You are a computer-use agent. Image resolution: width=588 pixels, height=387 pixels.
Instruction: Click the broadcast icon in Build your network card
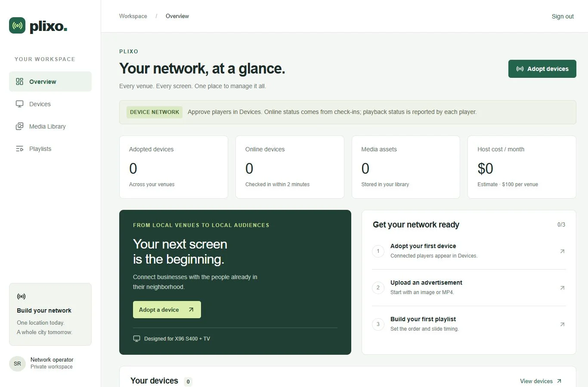pyautogui.click(x=21, y=296)
